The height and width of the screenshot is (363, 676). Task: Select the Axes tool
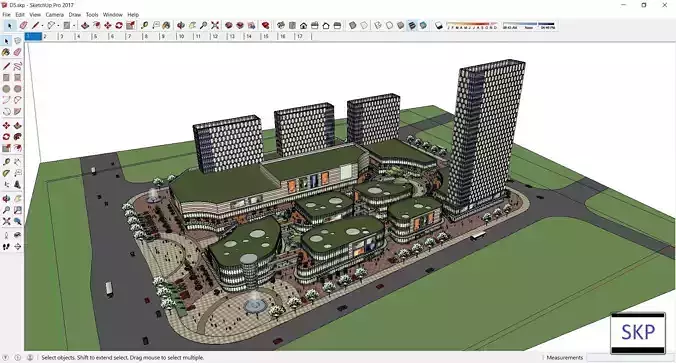point(6,185)
